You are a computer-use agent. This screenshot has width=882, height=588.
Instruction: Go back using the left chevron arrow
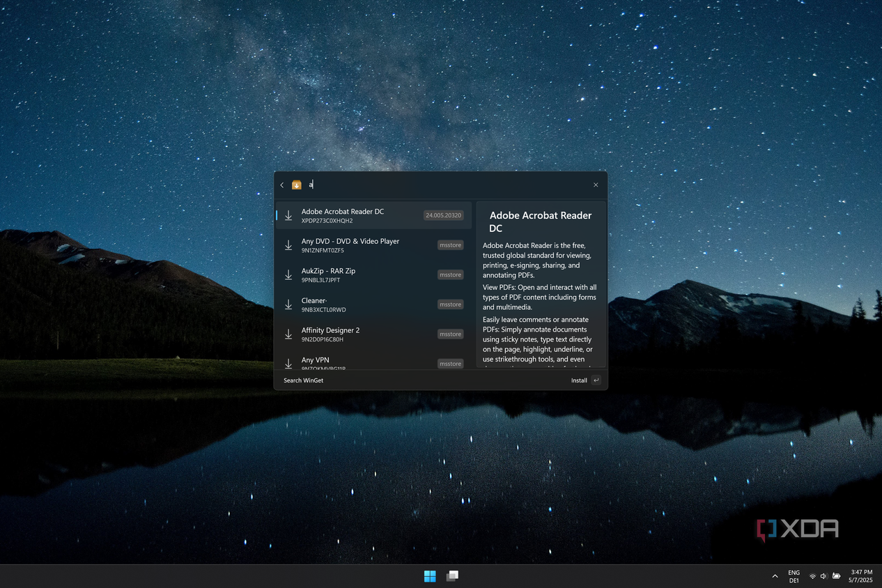pyautogui.click(x=282, y=185)
